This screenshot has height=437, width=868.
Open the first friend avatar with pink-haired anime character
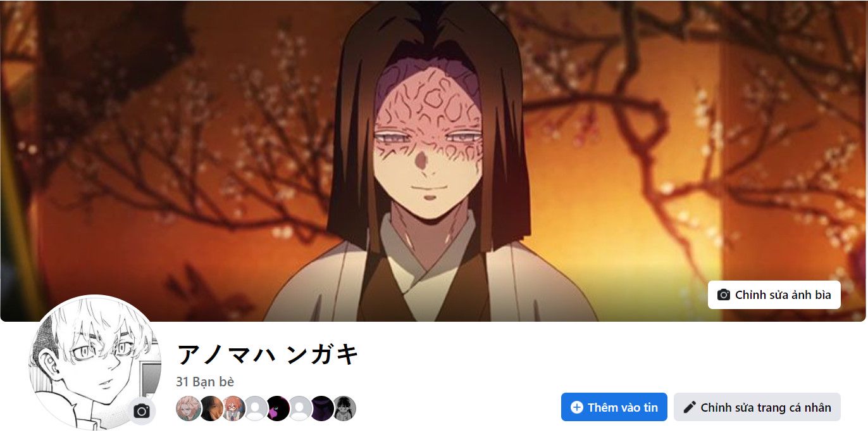point(189,408)
